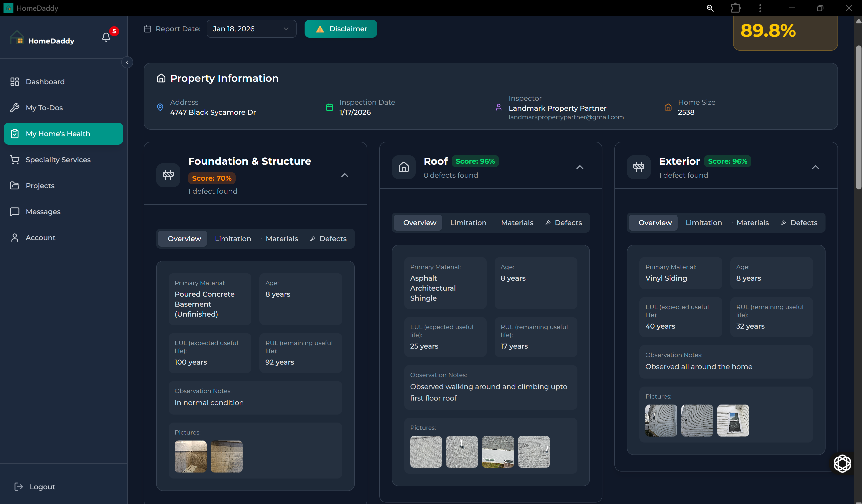Click the Property Information home icon
Screen dimensions: 862x504
(x=161, y=78)
